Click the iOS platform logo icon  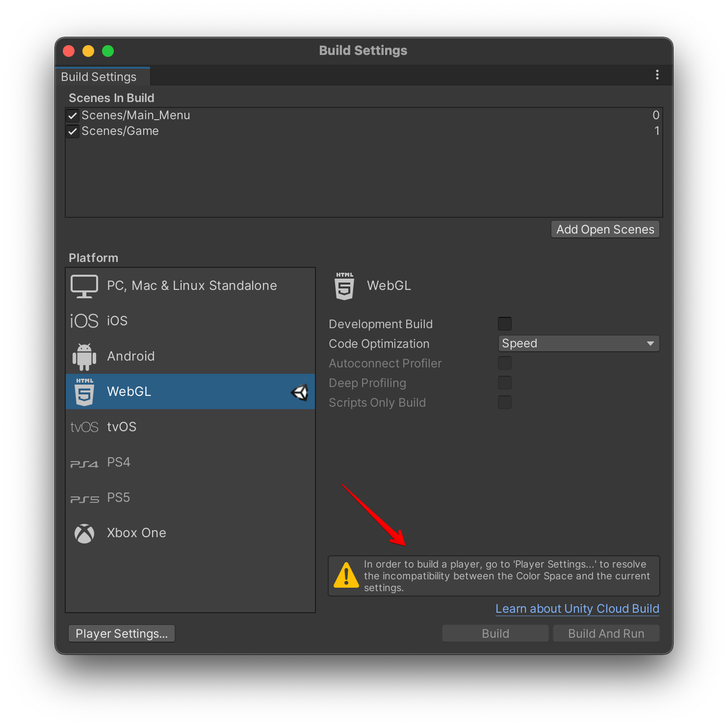tap(84, 321)
